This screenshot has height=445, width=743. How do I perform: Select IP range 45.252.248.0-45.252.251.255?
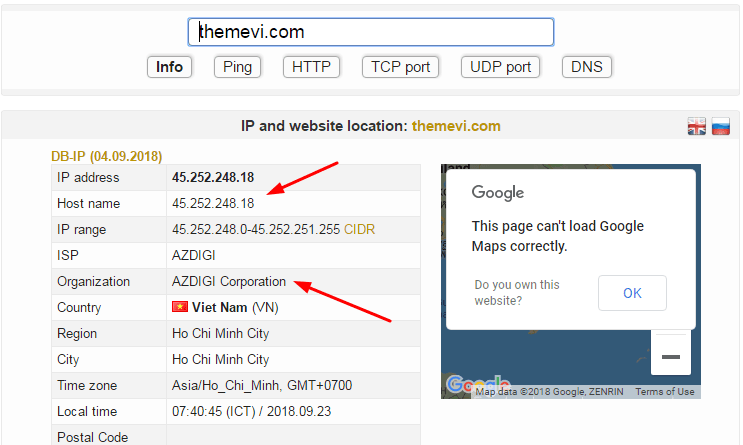(256, 229)
